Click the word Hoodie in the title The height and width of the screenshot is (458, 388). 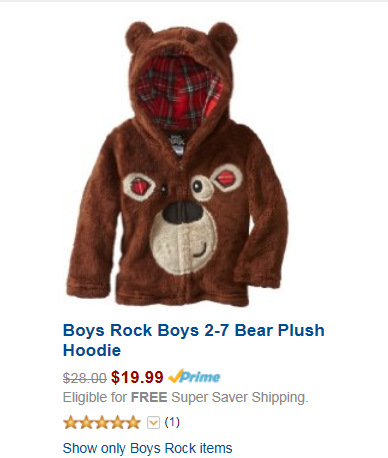pos(92,350)
